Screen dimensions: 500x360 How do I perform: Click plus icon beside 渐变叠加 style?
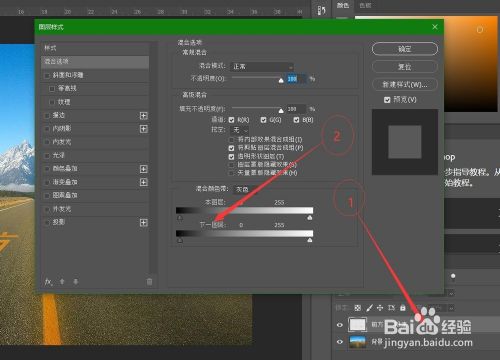click(144, 182)
